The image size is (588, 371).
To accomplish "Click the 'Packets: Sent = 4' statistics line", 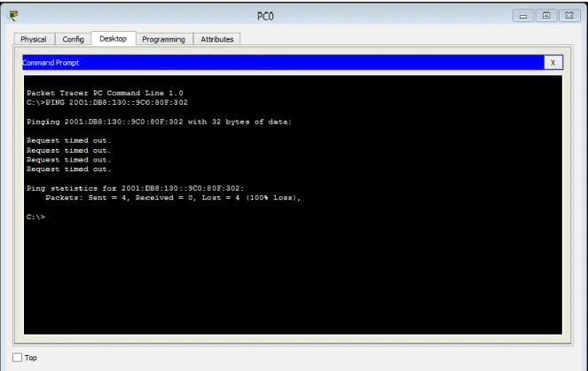I will point(173,198).
